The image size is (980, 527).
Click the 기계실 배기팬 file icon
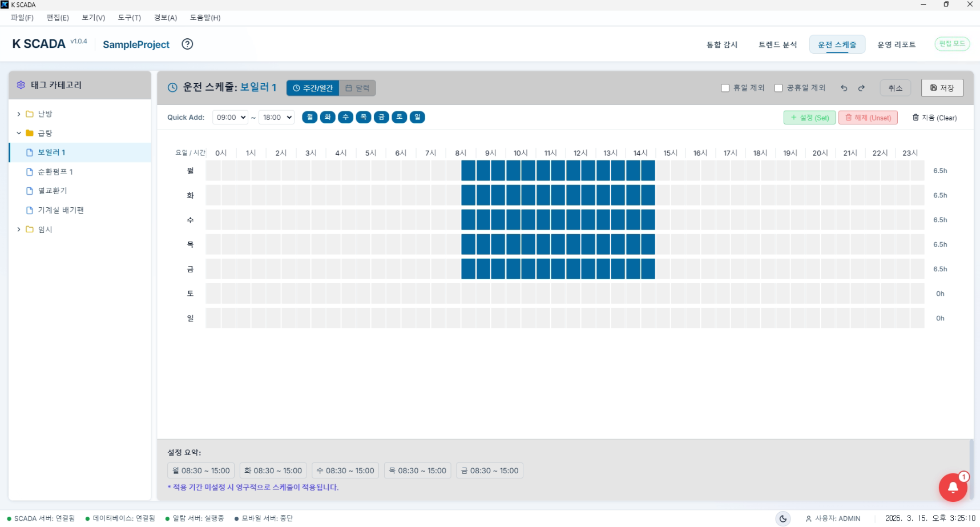30,210
